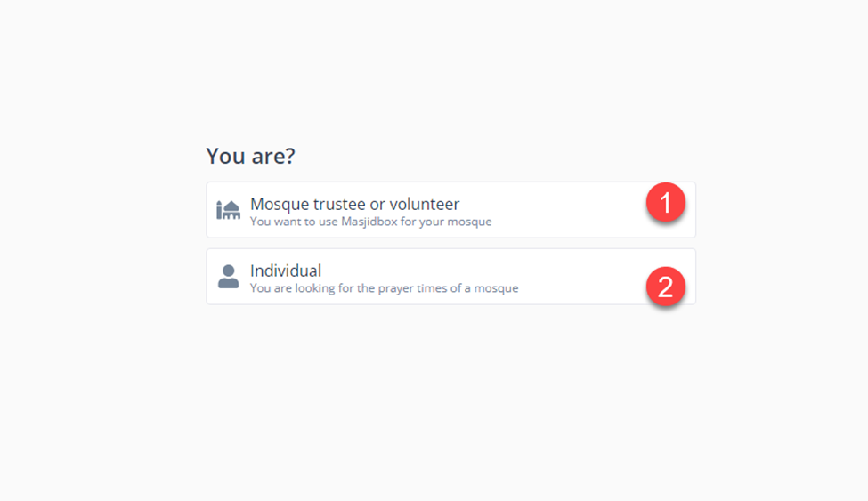Click the red number 1 badge
The height and width of the screenshot is (501, 868).
coord(665,203)
